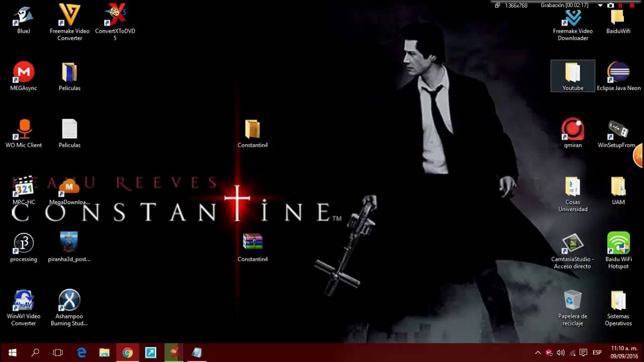The image size is (644, 362).
Task: Expand the recorder options dropdown arrow
Action: pyautogui.click(x=600, y=6)
